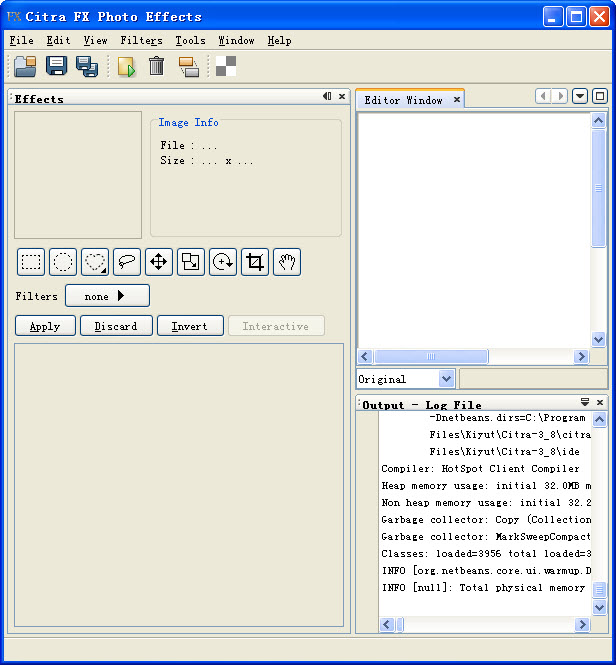Click the Discard button
The image size is (616, 665).
coord(116,326)
